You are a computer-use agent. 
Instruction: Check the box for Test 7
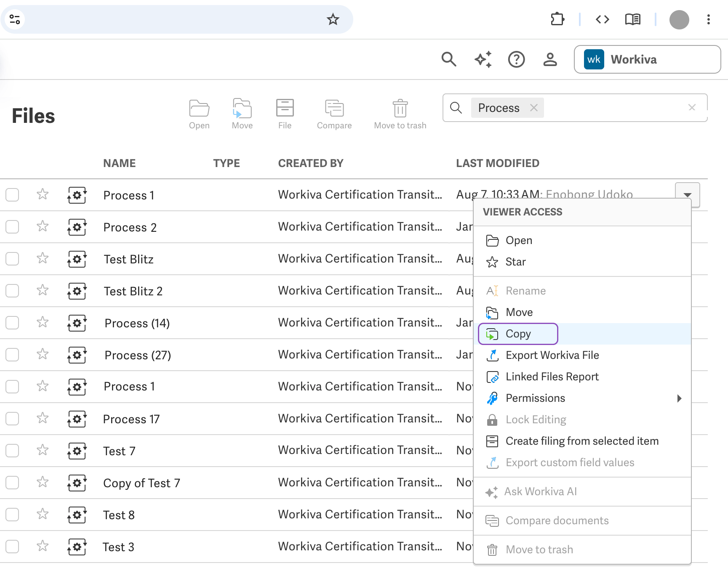pyautogui.click(x=12, y=451)
